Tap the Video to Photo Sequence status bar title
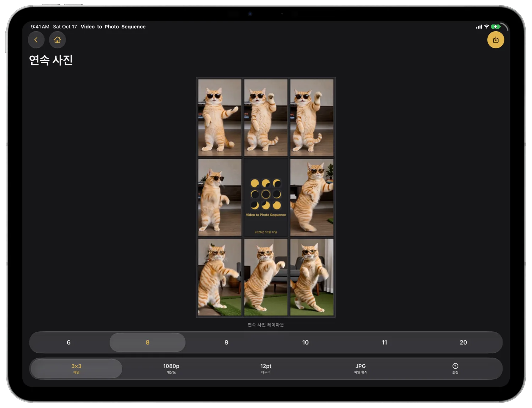The height and width of the screenshot is (408, 532). 113,27
